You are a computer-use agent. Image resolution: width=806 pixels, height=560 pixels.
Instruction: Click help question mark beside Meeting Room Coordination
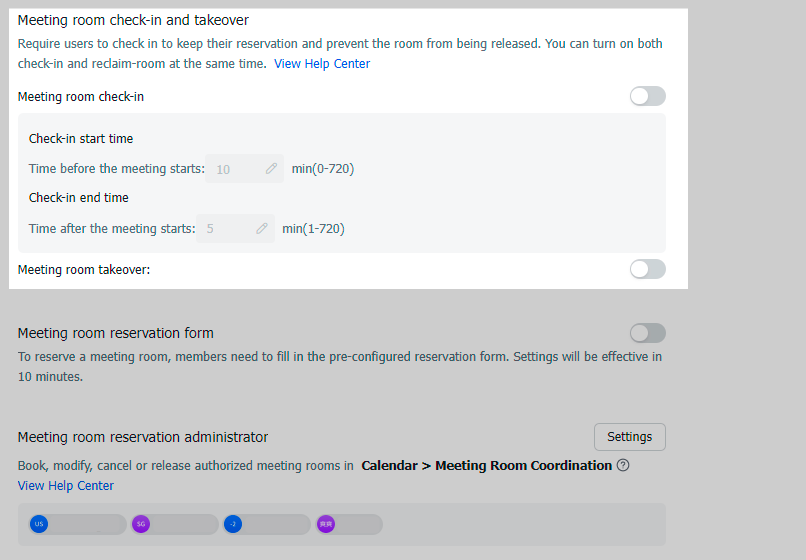tap(623, 465)
